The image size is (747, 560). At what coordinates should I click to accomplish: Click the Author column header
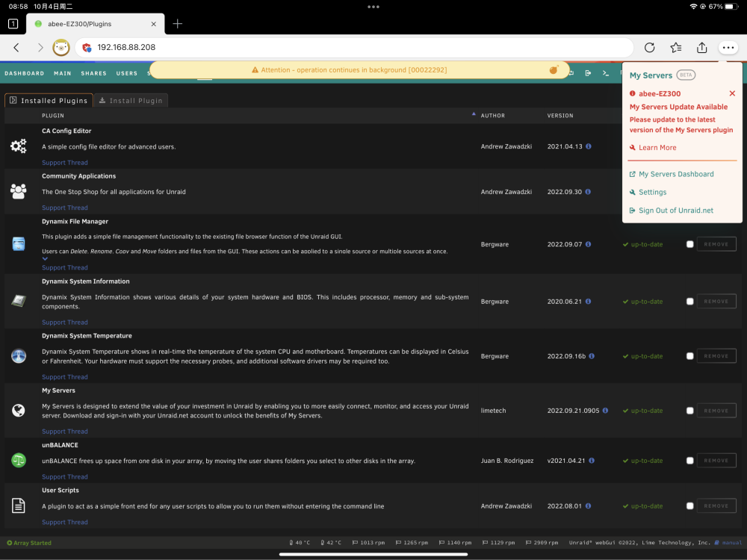(x=492, y=116)
